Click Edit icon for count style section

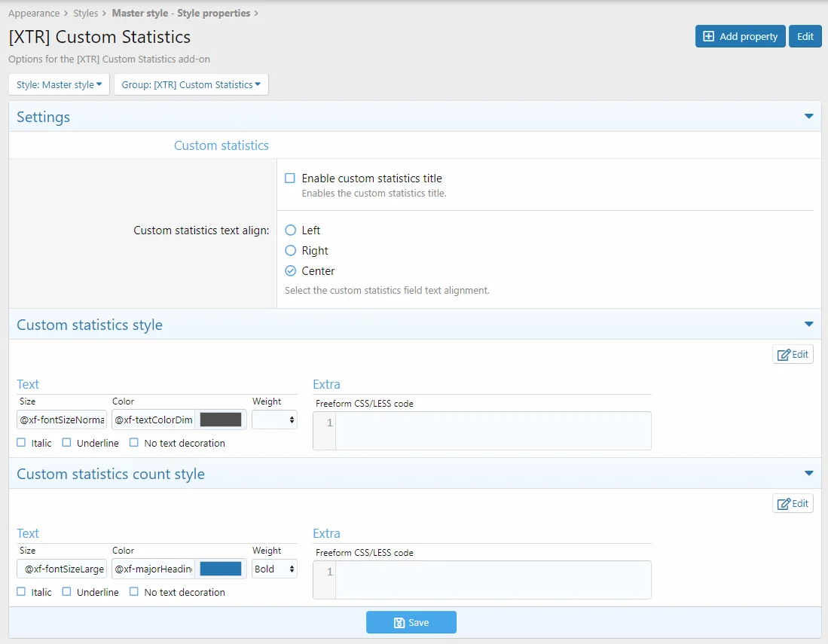point(793,503)
